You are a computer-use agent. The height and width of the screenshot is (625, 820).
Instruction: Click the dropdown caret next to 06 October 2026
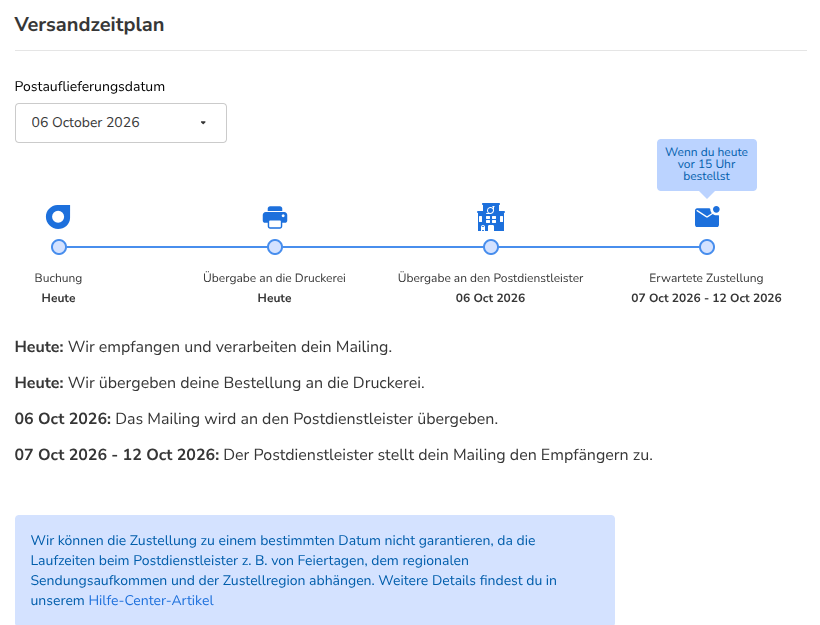click(203, 123)
